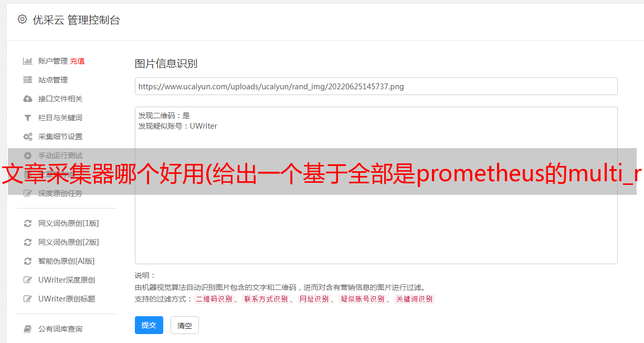Open the 采集细节设置 gears icon

click(x=28, y=137)
